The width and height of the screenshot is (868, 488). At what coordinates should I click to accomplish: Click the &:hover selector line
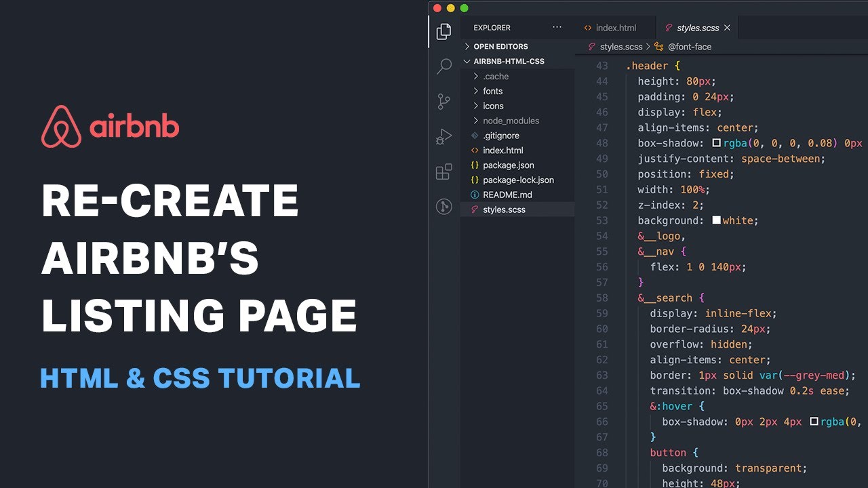pos(677,407)
